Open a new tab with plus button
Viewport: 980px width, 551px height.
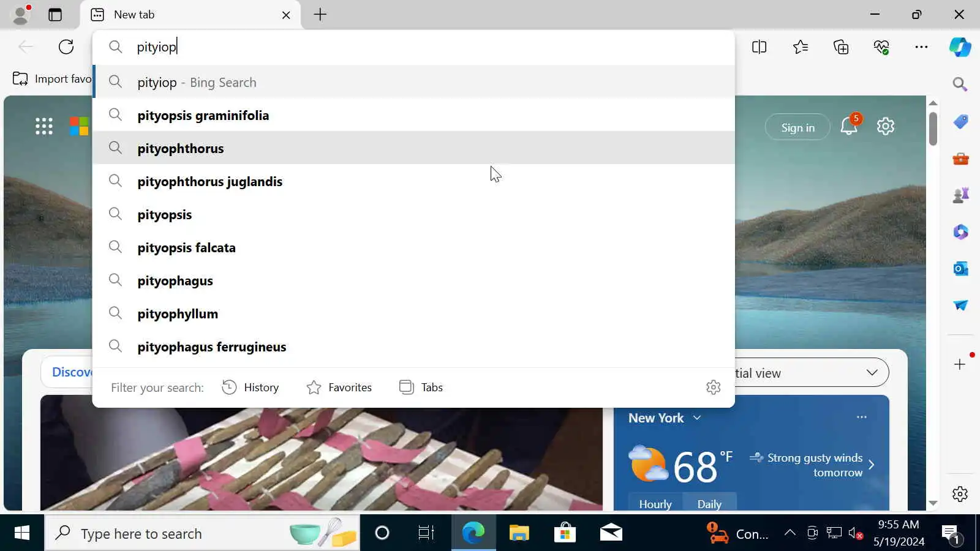(320, 15)
